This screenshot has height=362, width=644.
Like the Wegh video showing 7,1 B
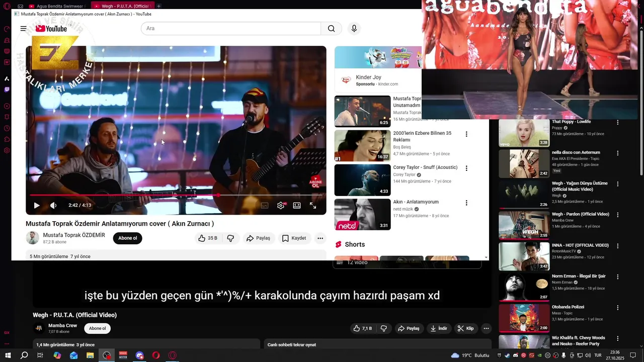click(362, 328)
